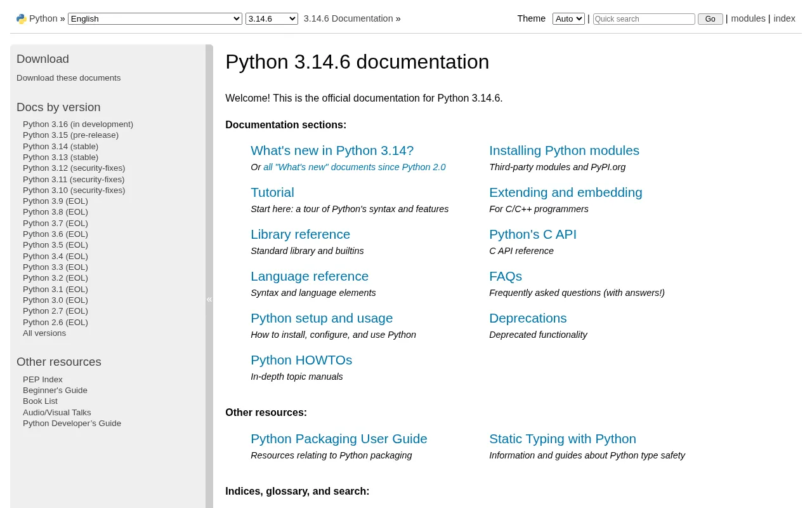Screen dimensions: 812x508
Task: Open the Library reference section
Action: 300,234
